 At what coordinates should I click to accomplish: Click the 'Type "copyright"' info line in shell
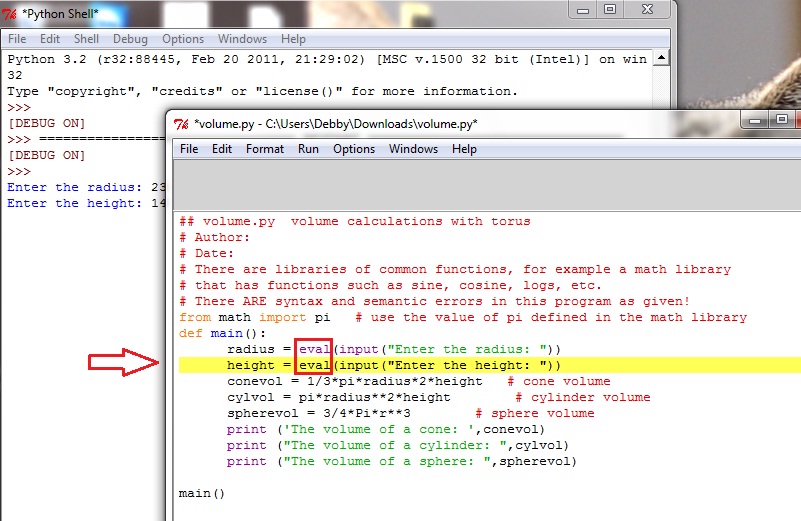[263, 91]
